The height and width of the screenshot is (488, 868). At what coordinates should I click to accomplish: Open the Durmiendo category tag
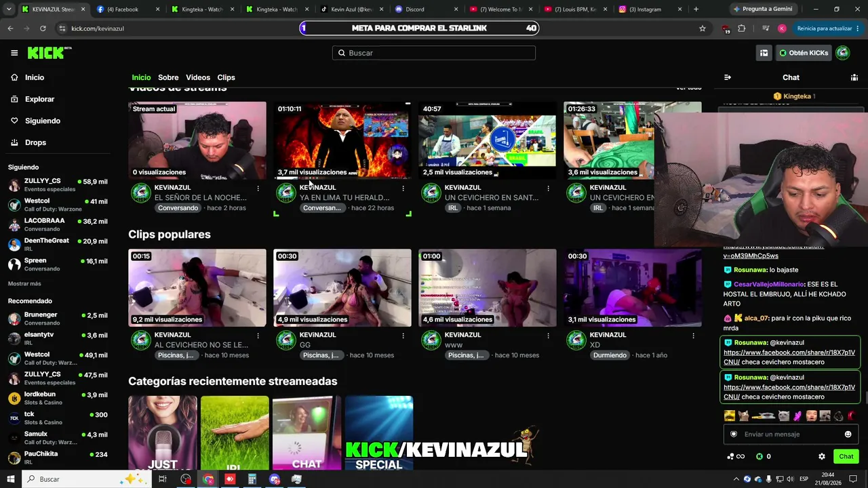point(610,355)
